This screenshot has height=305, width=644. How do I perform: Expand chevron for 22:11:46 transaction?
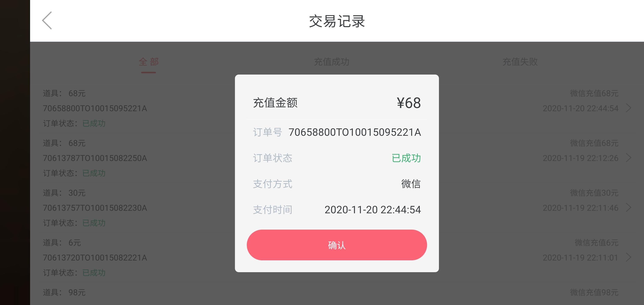(x=629, y=208)
